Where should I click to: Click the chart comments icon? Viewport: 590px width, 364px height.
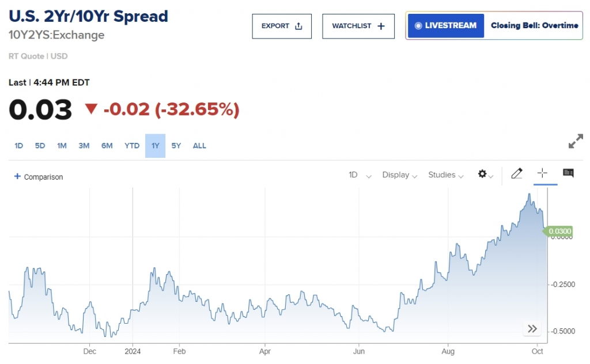(568, 173)
